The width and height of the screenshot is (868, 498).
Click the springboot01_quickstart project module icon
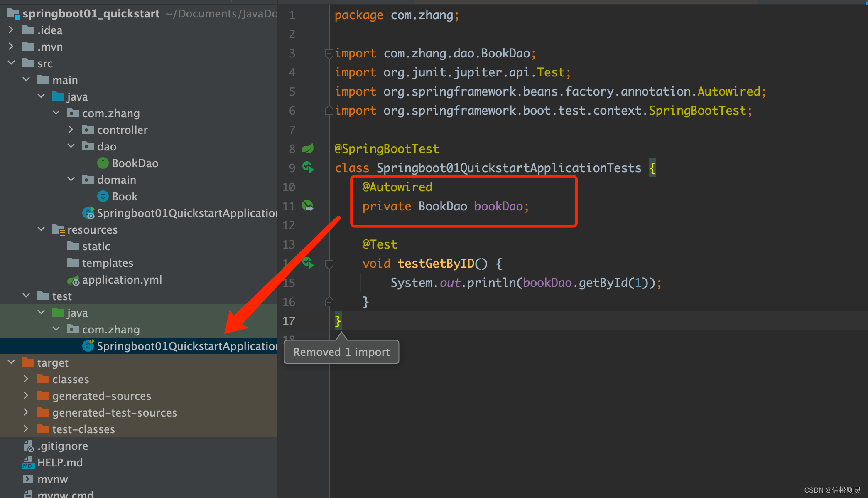click(x=13, y=14)
